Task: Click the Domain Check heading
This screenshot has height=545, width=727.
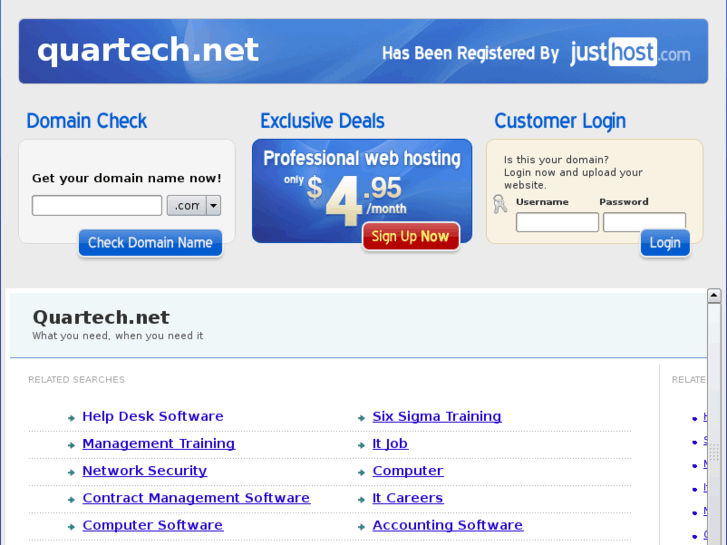Action: [x=87, y=121]
